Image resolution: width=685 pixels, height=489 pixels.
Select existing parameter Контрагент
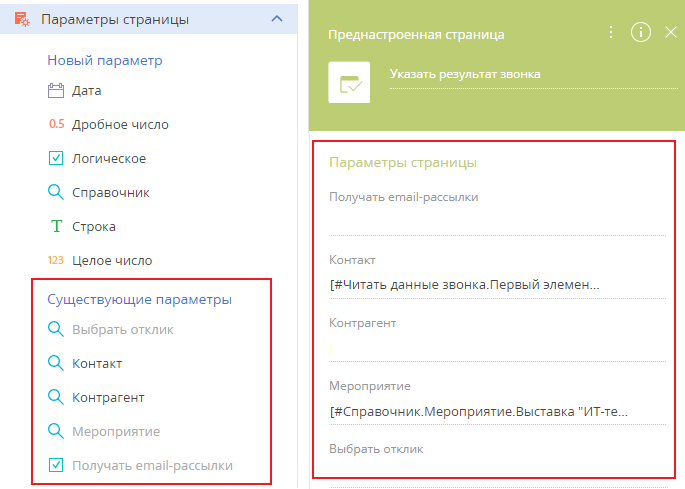pyautogui.click(x=108, y=398)
